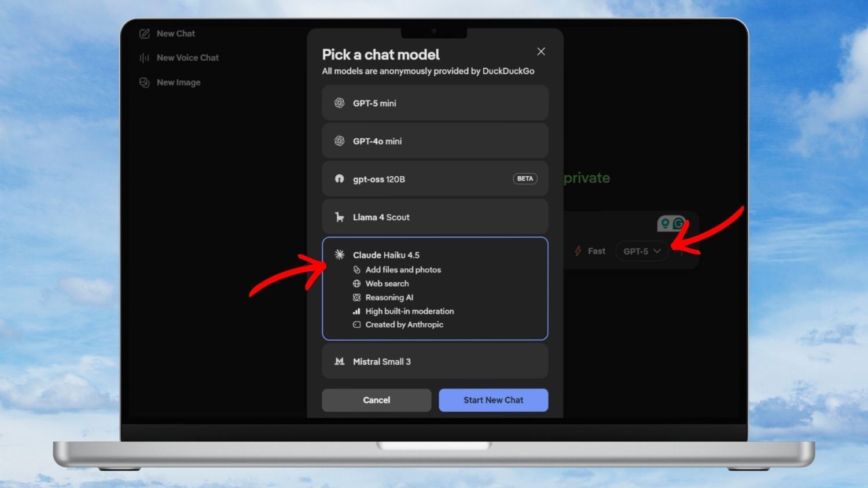Screen dimensions: 868x488
Task: Click the 'Pick a chat model' heading
Action: (381, 54)
